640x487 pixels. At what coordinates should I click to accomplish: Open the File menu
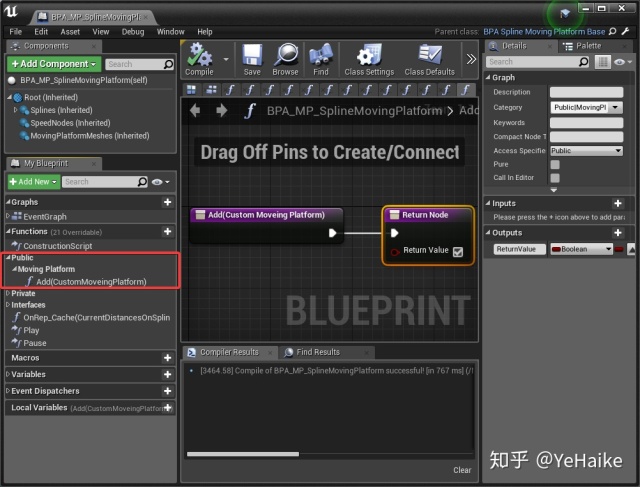click(16, 31)
